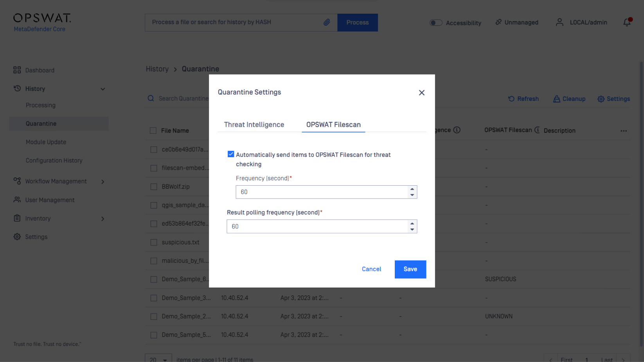Screen dimensions: 644x362
Task: Open Module Update in the sidebar
Action: click(x=46, y=142)
